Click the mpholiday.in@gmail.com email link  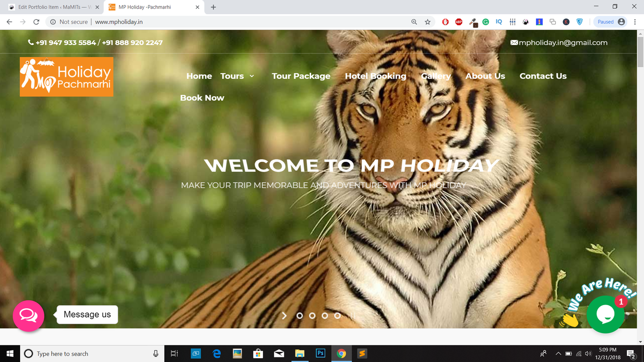pyautogui.click(x=563, y=43)
